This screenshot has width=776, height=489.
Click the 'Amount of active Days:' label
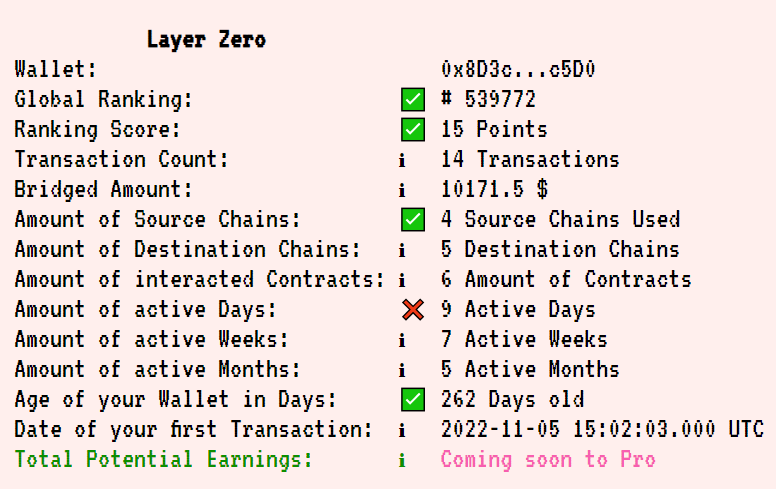pos(146,310)
